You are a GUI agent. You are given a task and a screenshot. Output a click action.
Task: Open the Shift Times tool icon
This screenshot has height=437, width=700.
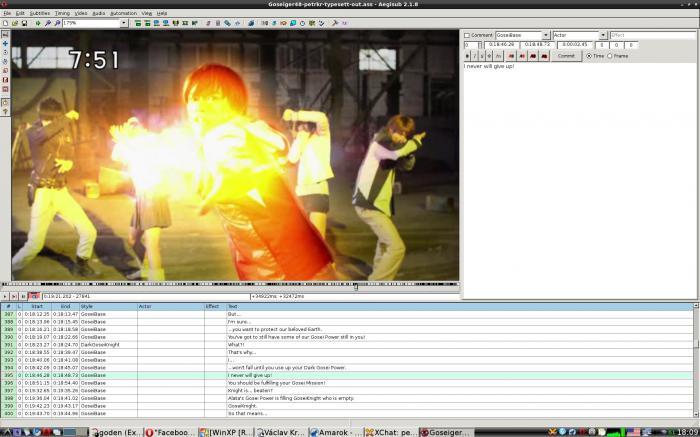pyautogui.click(x=265, y=23)
